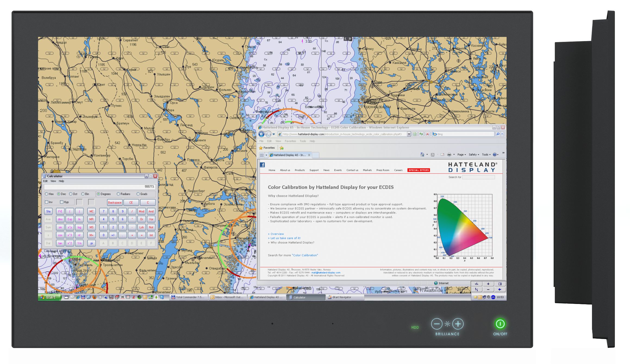Open Favorites star in IE
Viewport: 630px width, 364px height.
pyautogui.click(x=267, y=148)
